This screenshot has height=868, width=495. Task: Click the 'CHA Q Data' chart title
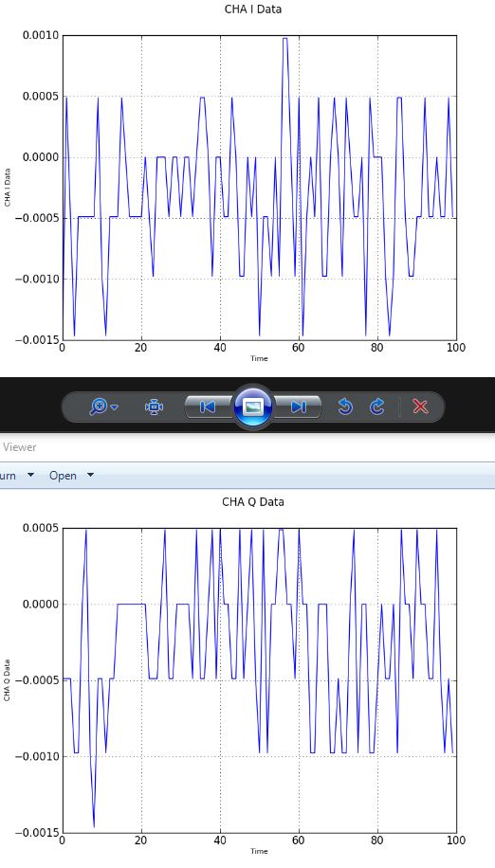[x=253, y=502]
